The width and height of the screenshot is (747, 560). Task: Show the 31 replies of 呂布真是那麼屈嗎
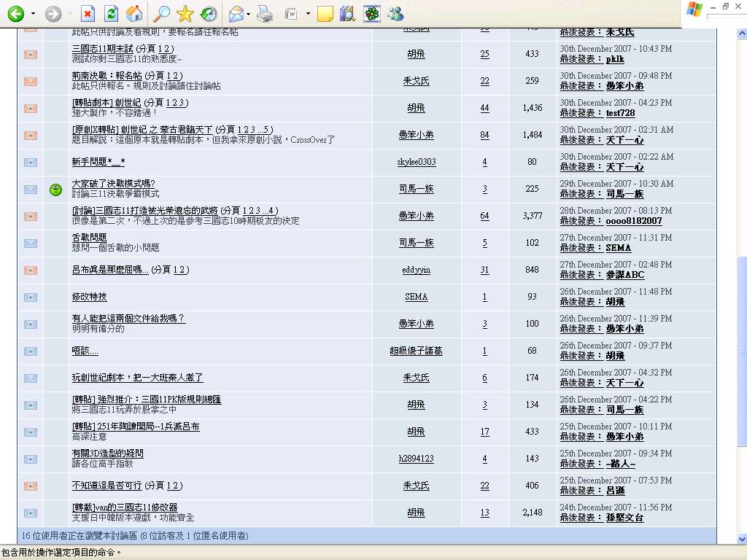click(484, 270)
